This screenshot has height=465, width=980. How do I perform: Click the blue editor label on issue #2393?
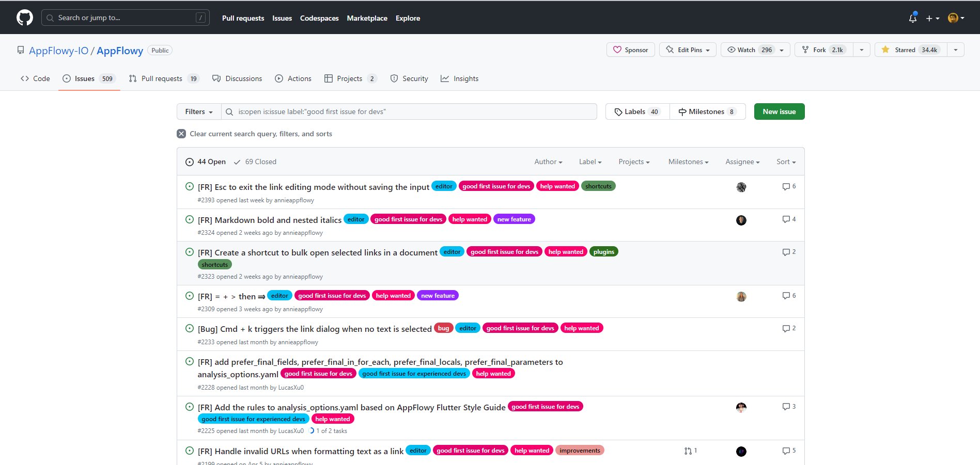[x=444, y=186]
